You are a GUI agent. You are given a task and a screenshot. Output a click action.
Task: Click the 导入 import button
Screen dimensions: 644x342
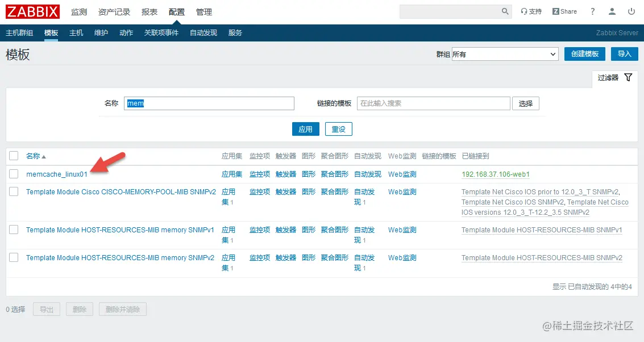pyautogui.click(x=624, y=54)
